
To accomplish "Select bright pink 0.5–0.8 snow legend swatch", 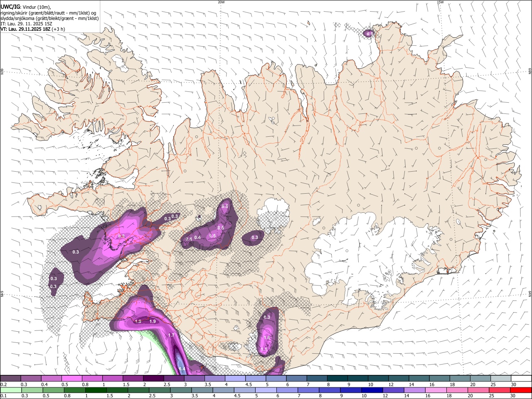I will [x=71, y=378].
